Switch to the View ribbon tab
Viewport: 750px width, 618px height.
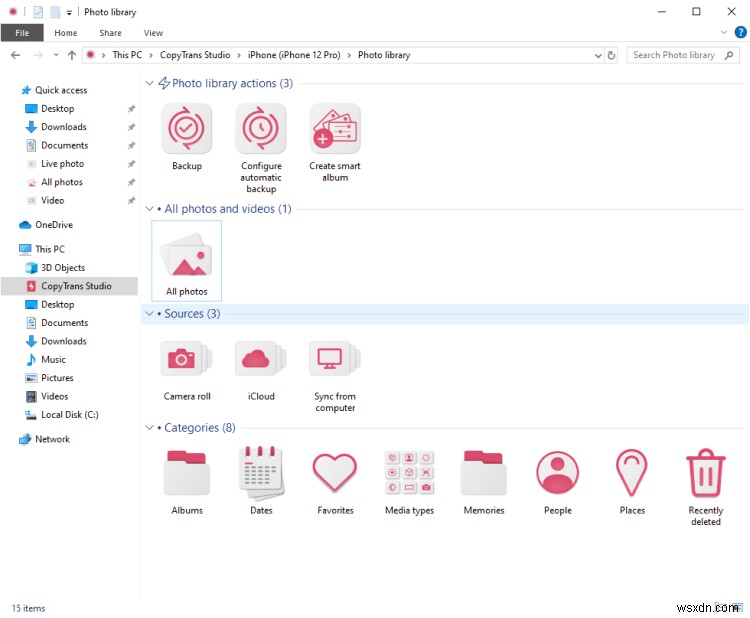point(153,33)
